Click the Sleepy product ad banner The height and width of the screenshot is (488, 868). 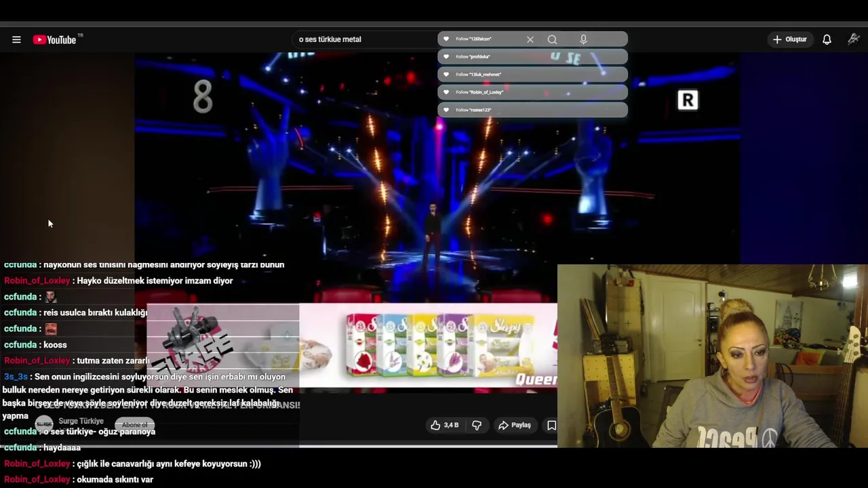click(x=427, y=346)
